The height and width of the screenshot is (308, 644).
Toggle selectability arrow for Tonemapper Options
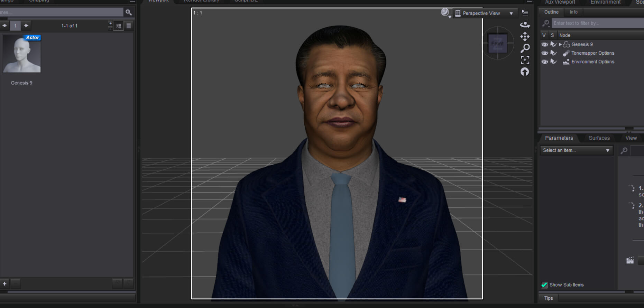(553, 53)
